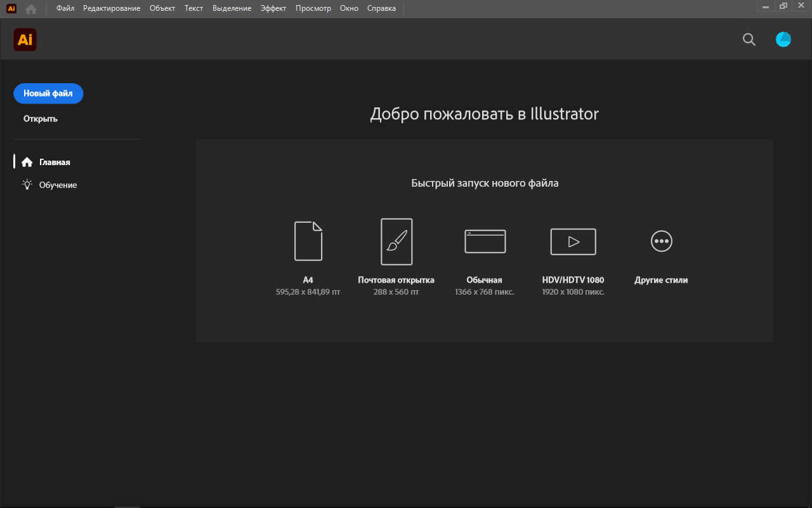Expand the Объект menu
The width and height of the screenshot is (812, 508).
click(x=162, y=8)
